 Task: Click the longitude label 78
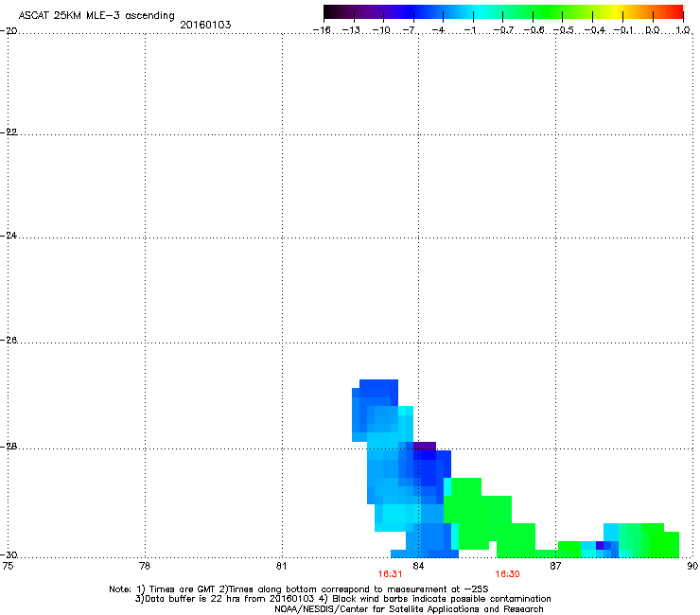145,566
